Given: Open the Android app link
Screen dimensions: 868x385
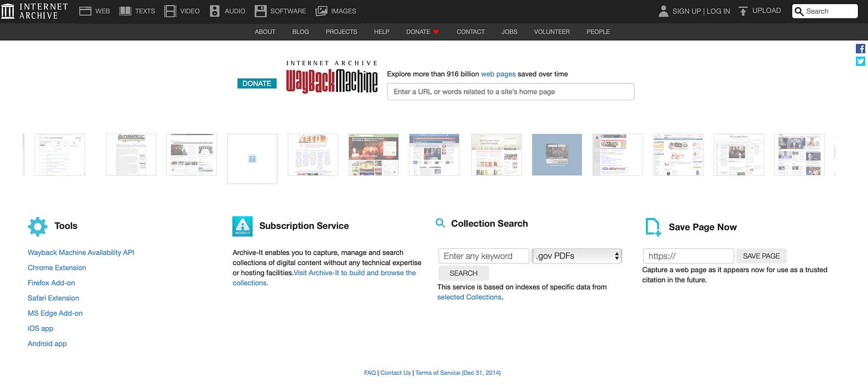Looking at the screenshot, I should pos(47,344).
